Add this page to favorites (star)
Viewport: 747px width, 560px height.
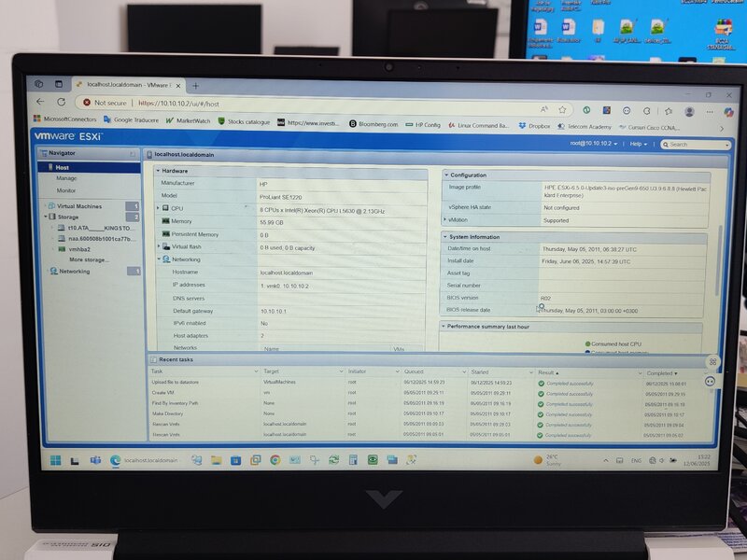562,109
